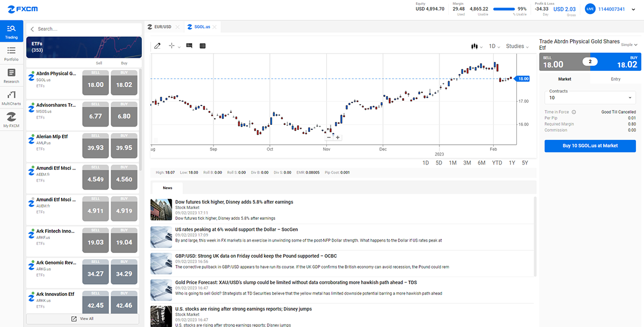Viewport: 644px width, 327px height.
Task: Open the Simple order type dropdown
Action: [x=628, y=44]
